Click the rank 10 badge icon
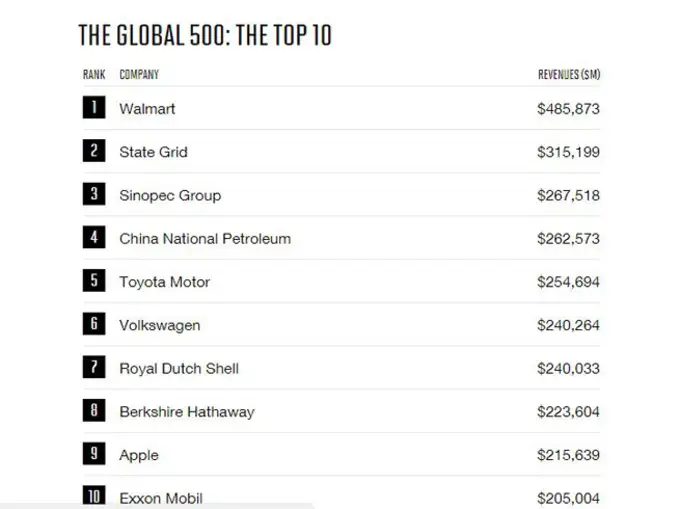The width and height of the screenshot is (680, 509). [x=93, y=496]
